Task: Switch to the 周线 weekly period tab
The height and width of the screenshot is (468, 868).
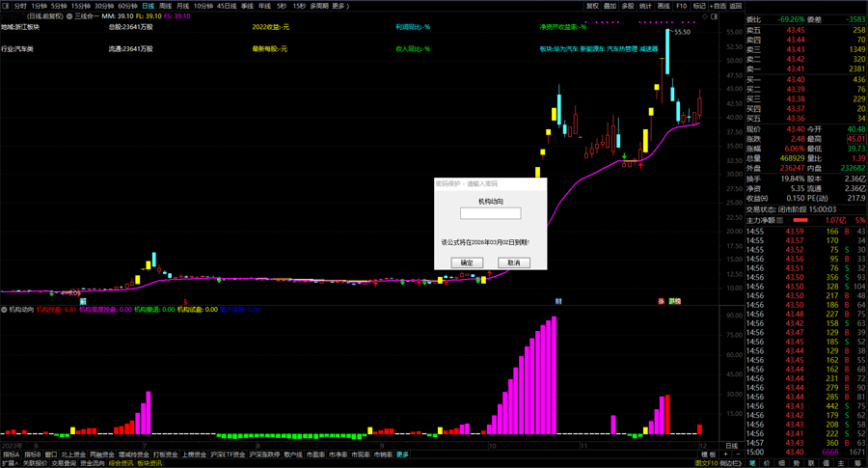Action: [165, 5]
